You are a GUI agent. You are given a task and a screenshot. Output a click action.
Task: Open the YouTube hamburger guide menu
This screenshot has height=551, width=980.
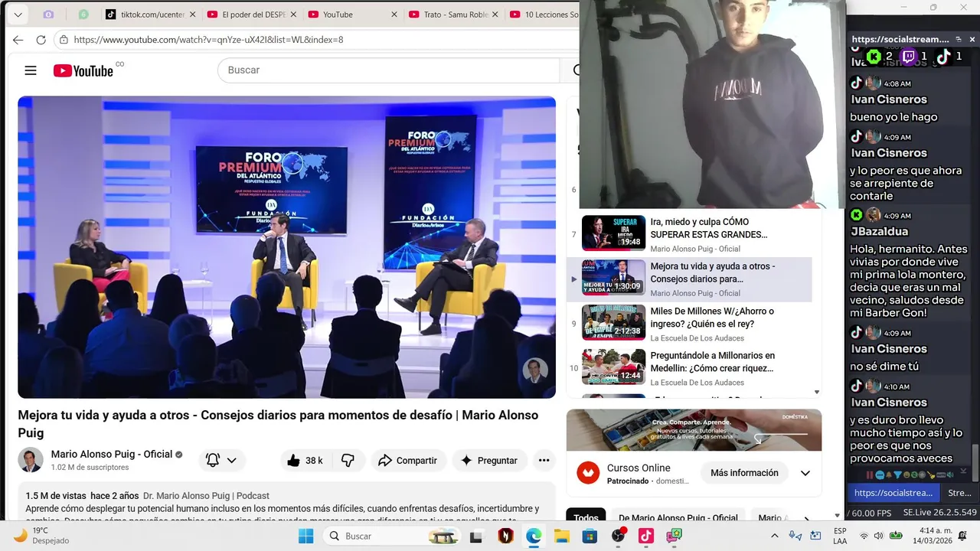(31, 70)
